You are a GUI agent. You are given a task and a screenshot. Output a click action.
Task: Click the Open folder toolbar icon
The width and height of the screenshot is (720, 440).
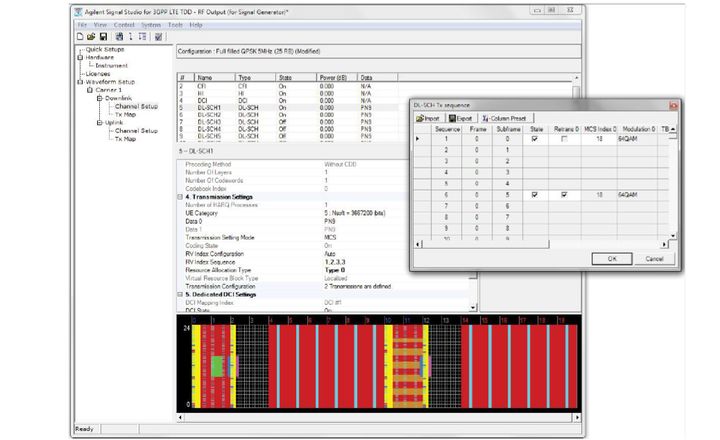(91, 36)
